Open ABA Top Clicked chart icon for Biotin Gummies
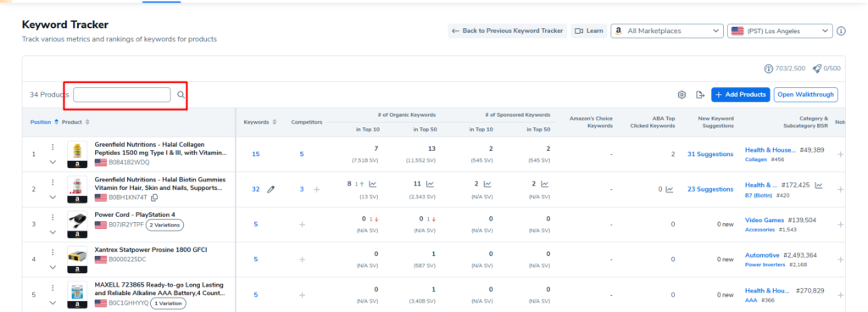The image size is (868, 312). click(x=670, y=189)
